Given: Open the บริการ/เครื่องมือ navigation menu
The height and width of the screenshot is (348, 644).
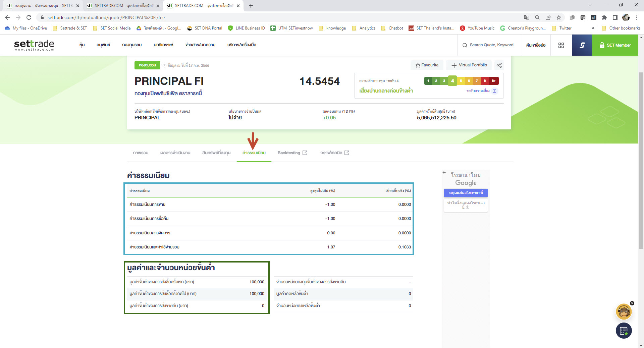Looking at the screenshot, I should click(241, 45).
